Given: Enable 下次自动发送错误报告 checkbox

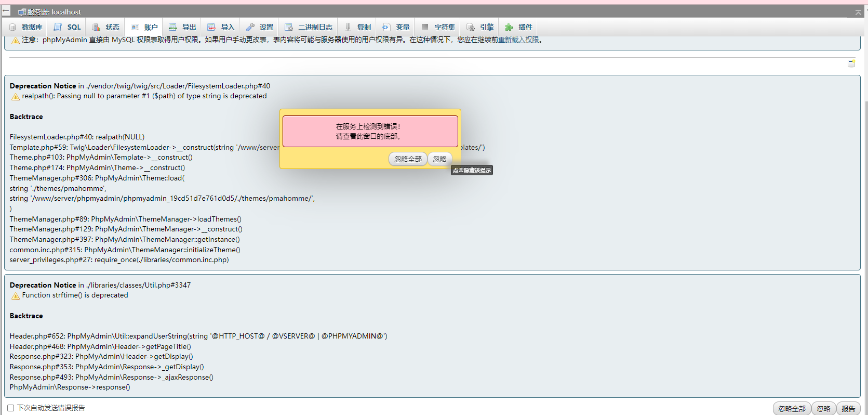Looking at the screenshot, I should (10, 408).
